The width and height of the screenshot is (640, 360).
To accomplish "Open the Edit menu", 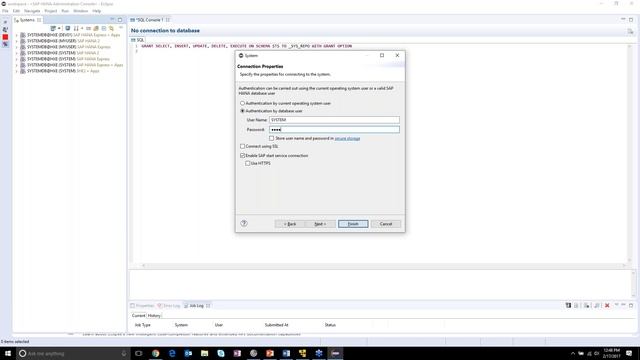I will coord(16,11).
